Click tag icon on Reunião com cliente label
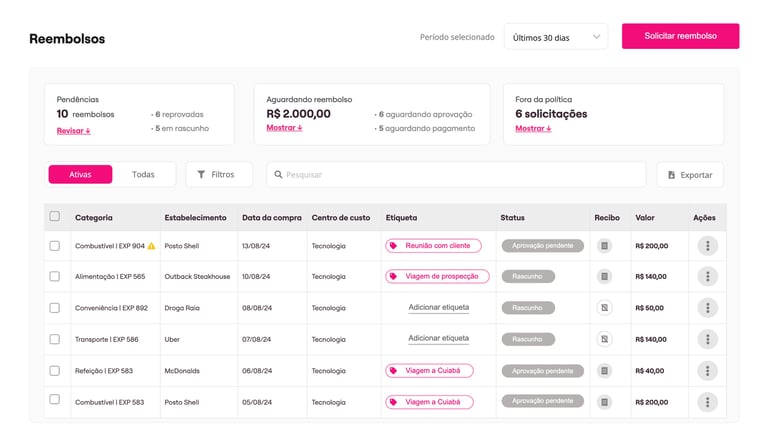Screen dimensions: 768x442 (x=394, y=246)
